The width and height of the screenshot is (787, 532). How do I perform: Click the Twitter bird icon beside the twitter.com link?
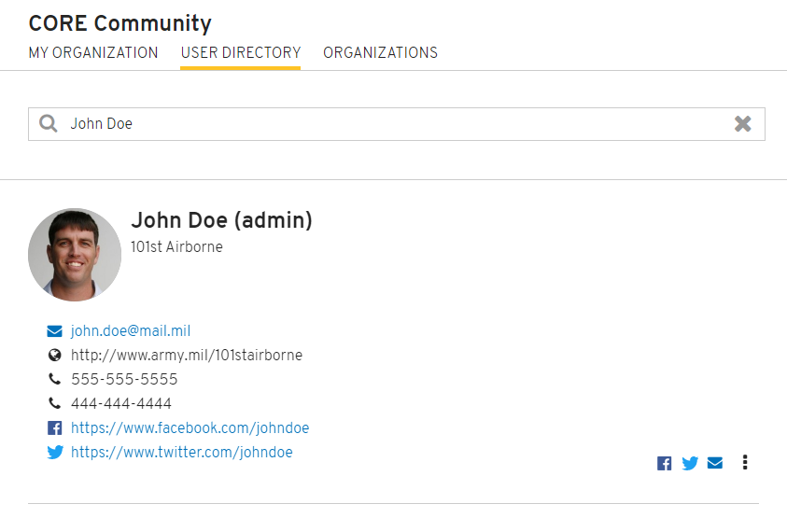55,452
